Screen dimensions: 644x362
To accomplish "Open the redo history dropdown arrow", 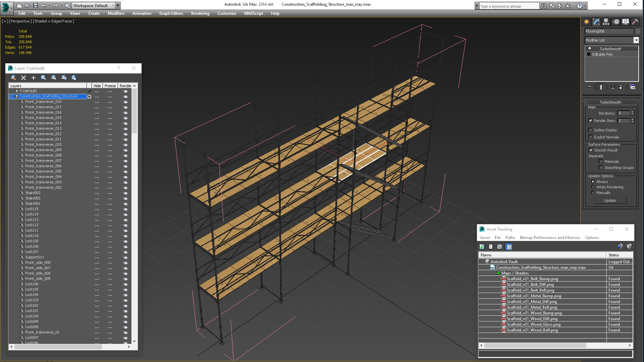I will point(61,5).
